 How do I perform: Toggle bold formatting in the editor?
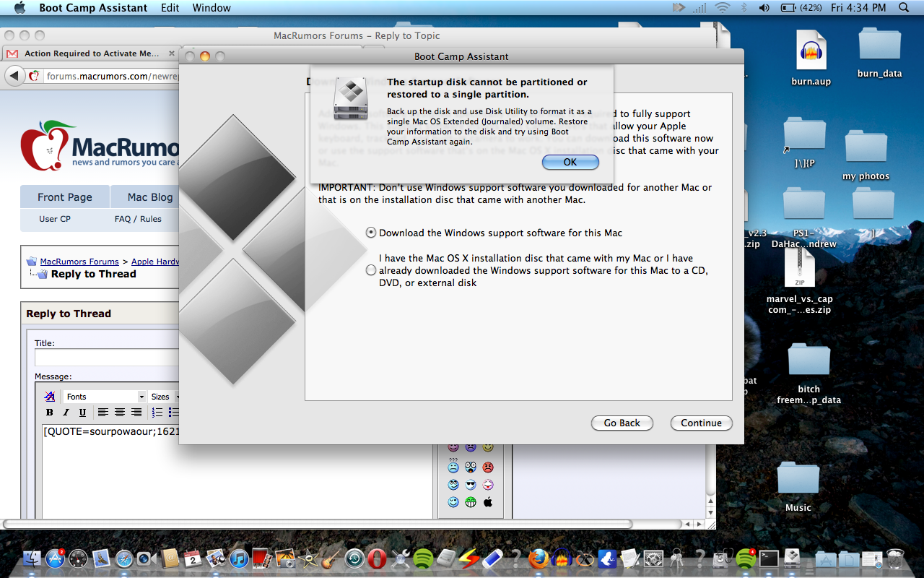[50, 413]
